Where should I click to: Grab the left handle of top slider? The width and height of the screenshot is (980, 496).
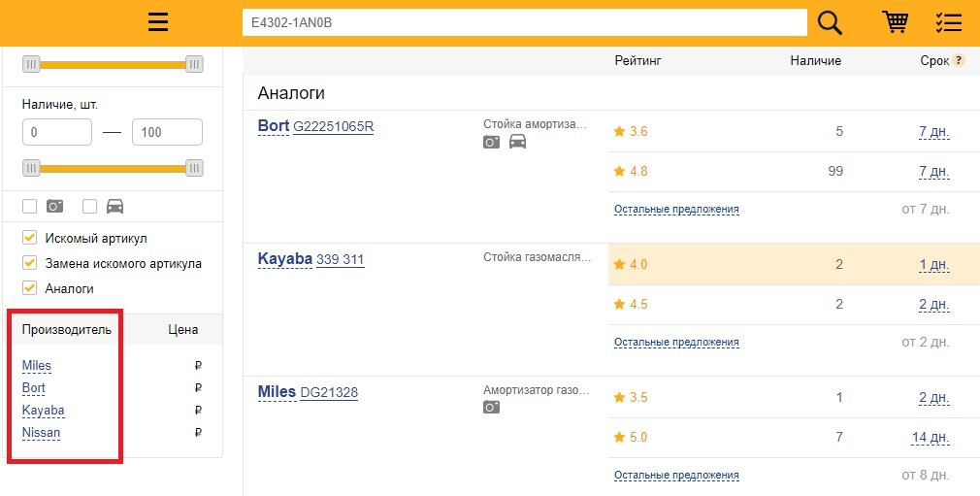31,64
